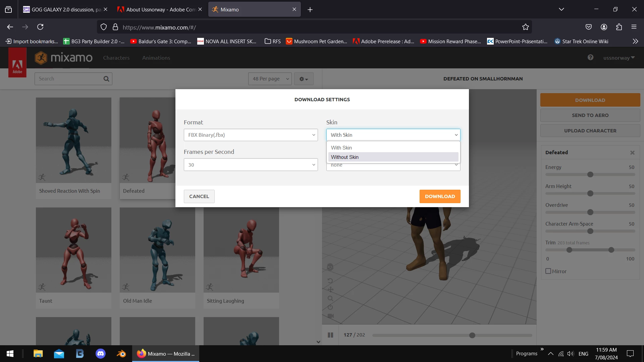This screenshot has height=362, width=644.
Task: Close the Defeated animation panel with the X
Action: (632, 153)
